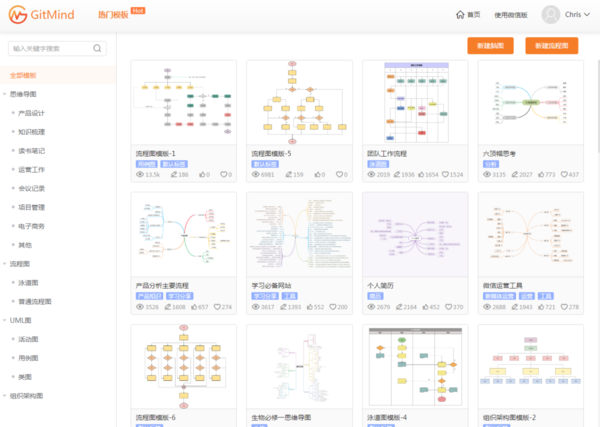Select 活动图 subcategory

[28, 339]
